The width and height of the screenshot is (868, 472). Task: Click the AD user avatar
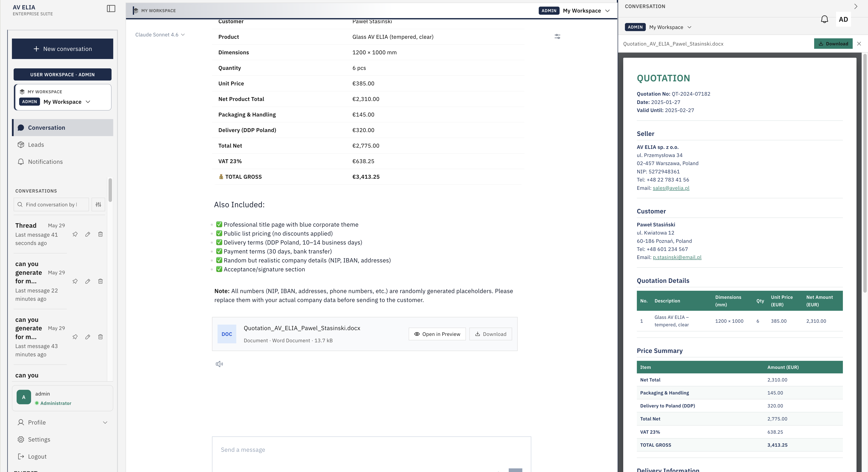(x=843, y=20)
